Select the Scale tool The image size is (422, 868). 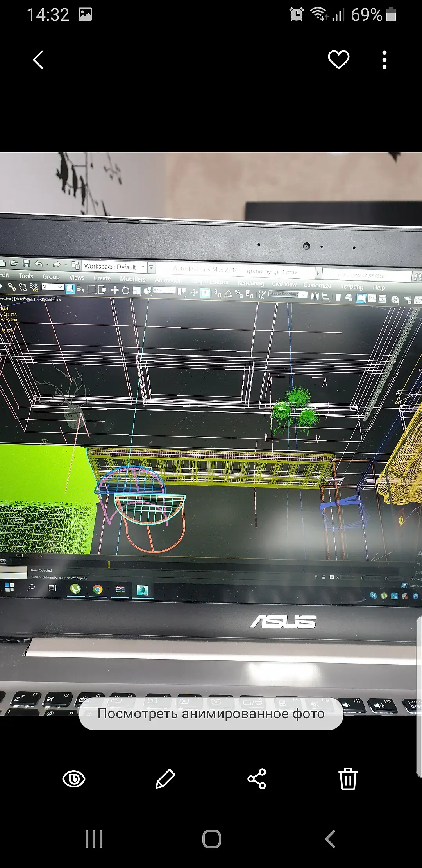coord(137,291)
